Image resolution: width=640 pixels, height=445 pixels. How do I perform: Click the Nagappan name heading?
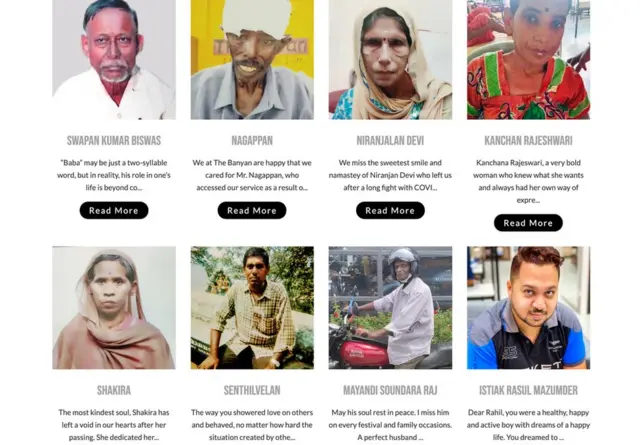tap(252, 141)
